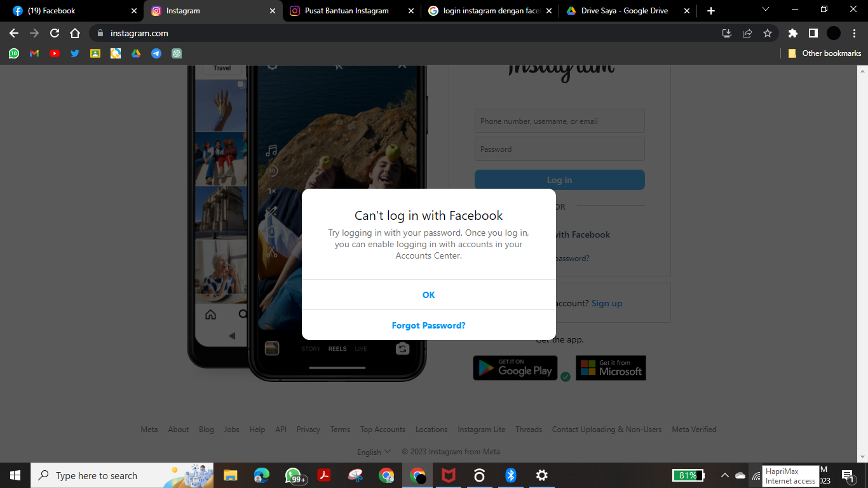Click the Log in button
Screen dimensions: 868x488
pos(560,180)
